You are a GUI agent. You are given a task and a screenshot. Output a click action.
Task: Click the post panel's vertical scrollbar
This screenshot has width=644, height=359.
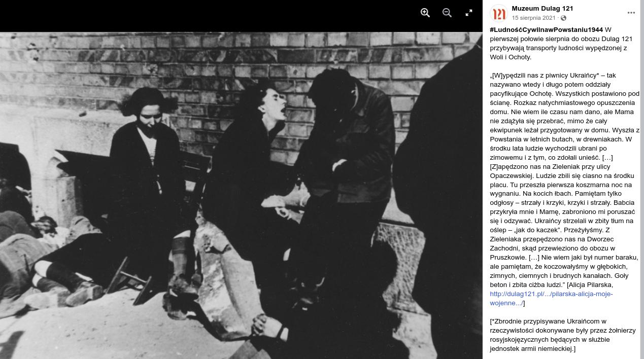[642, 179]
